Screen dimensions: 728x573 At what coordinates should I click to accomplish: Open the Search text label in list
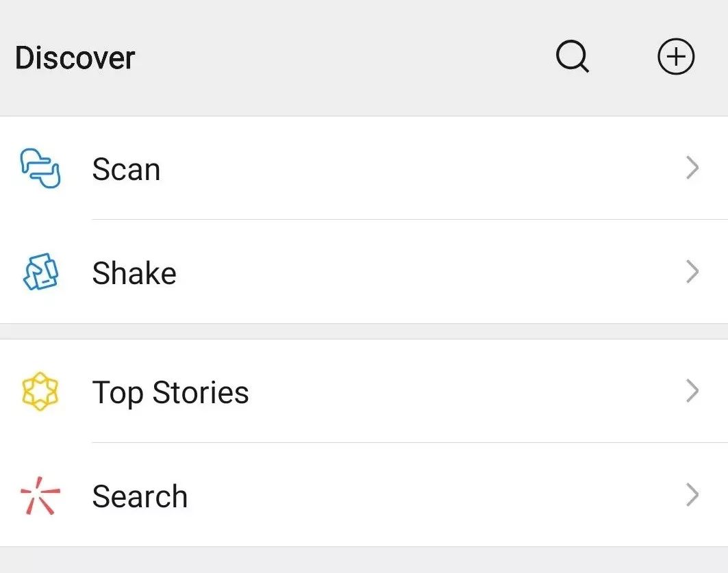(140, 496)
